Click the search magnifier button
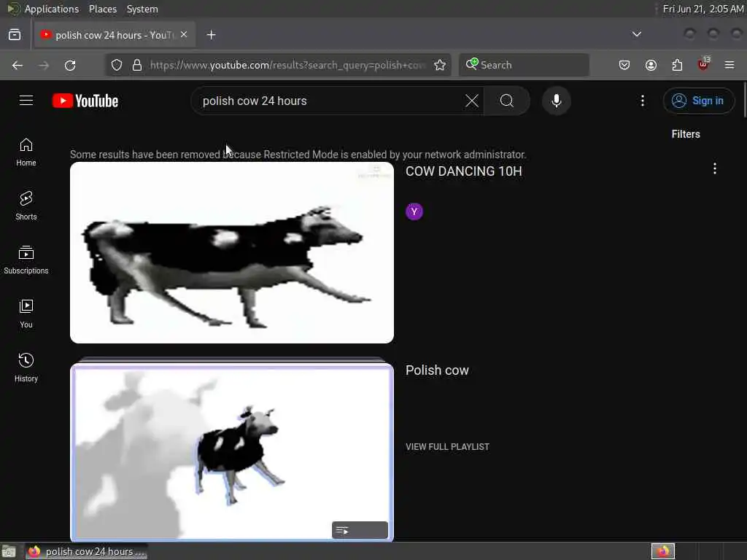The image size is (747, 560). coord(507,101)
